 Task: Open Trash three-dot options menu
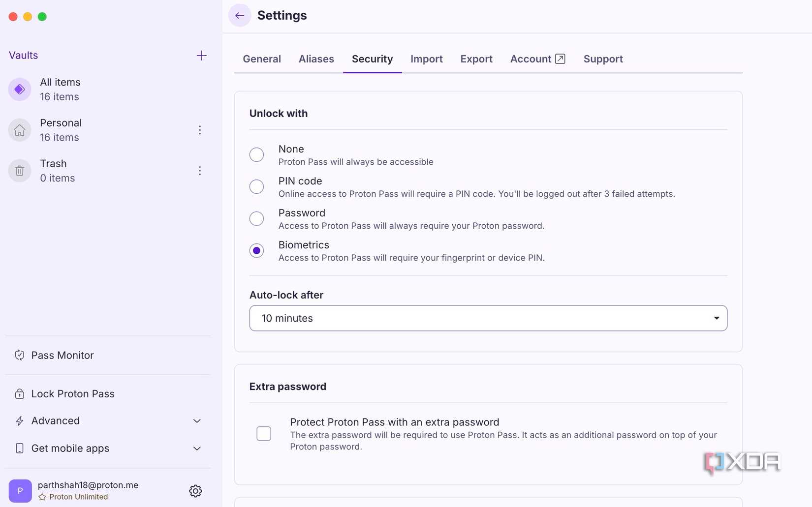pos(200,171)
